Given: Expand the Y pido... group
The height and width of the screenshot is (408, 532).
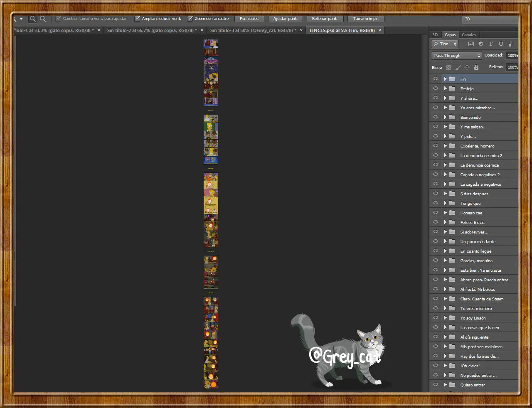Looking at the screenshot, I should [446, 136].
